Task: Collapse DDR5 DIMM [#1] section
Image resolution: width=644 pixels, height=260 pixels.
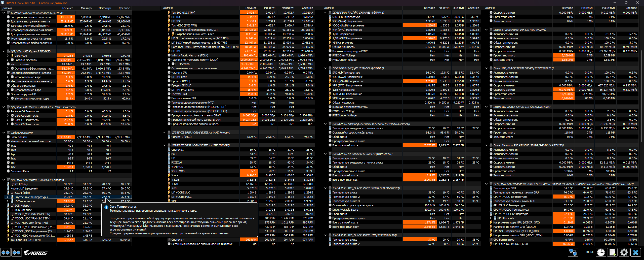Action: click(326, 13)
